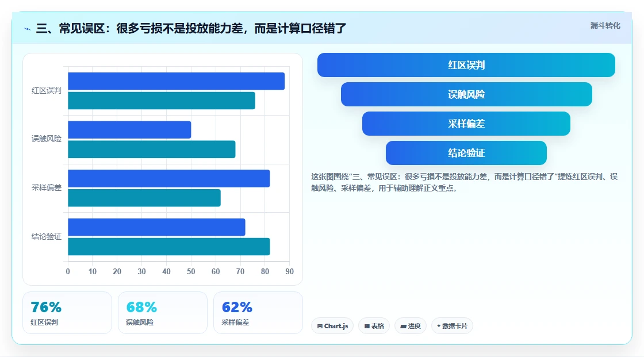Viewport: 644px width, 357px height.
Task: Click the description paragraph starting "这张图围绕"
Action: point(465,182)
